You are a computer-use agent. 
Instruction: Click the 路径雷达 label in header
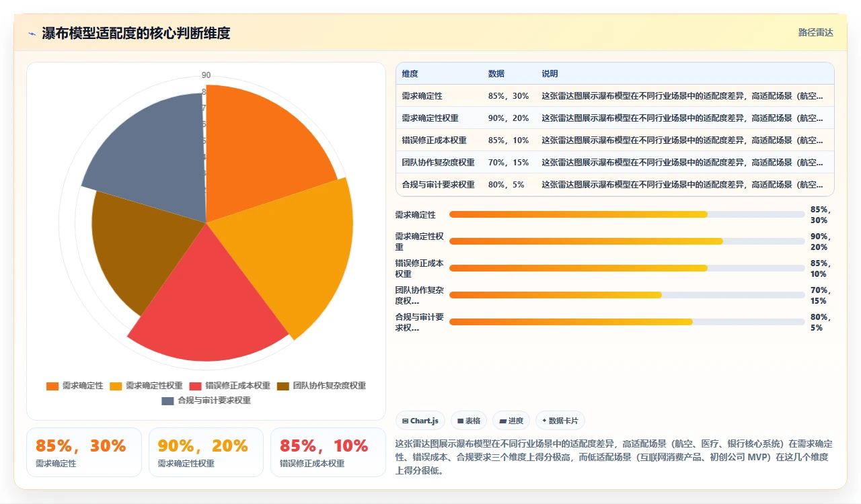(815, 32)
